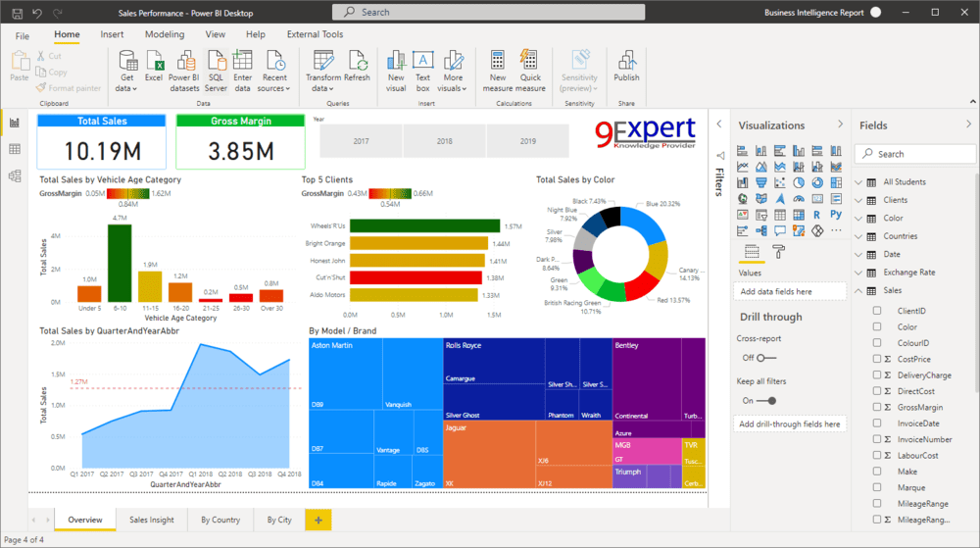Screen dimensions: 980x548
Task: Choose the stacked bar chart visual
Action: pos(743,151)
